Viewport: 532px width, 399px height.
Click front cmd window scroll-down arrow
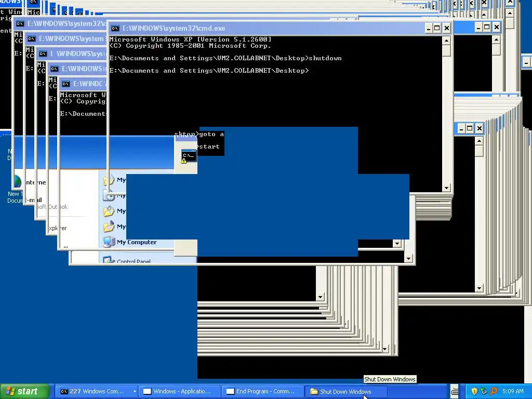(446, 188)
